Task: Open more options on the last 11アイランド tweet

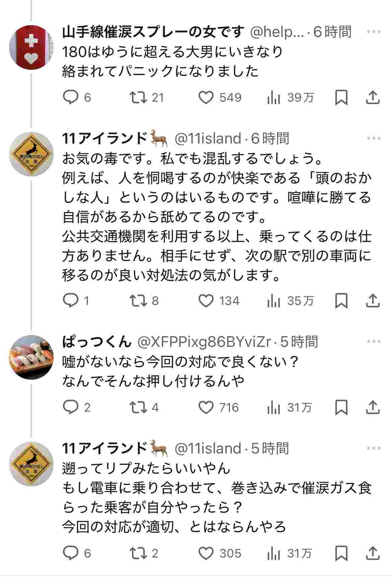Action: [x=374, y=448]
